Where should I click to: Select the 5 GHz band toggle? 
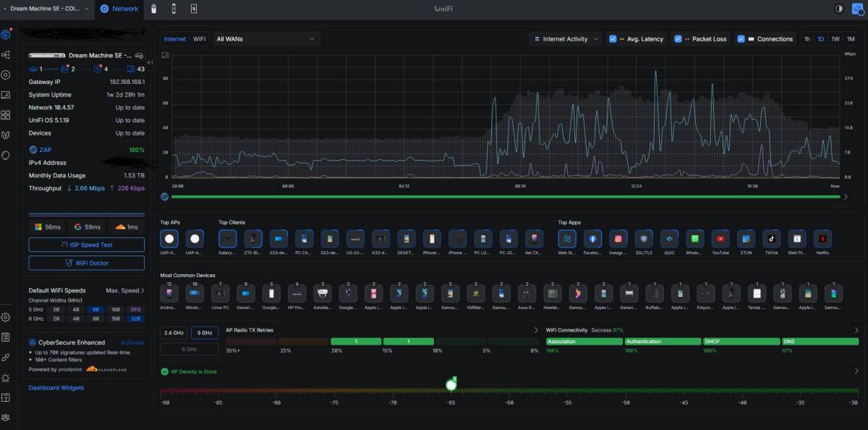point(205,333)
